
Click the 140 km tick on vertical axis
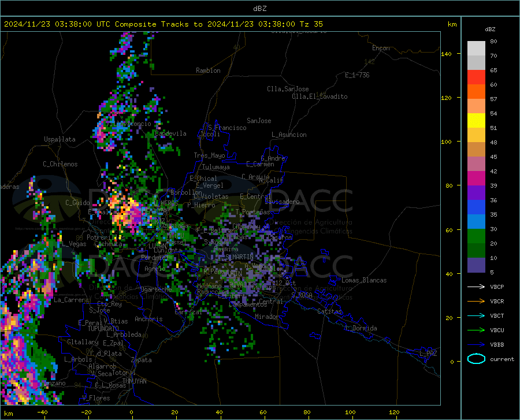(x=447, y=54)
